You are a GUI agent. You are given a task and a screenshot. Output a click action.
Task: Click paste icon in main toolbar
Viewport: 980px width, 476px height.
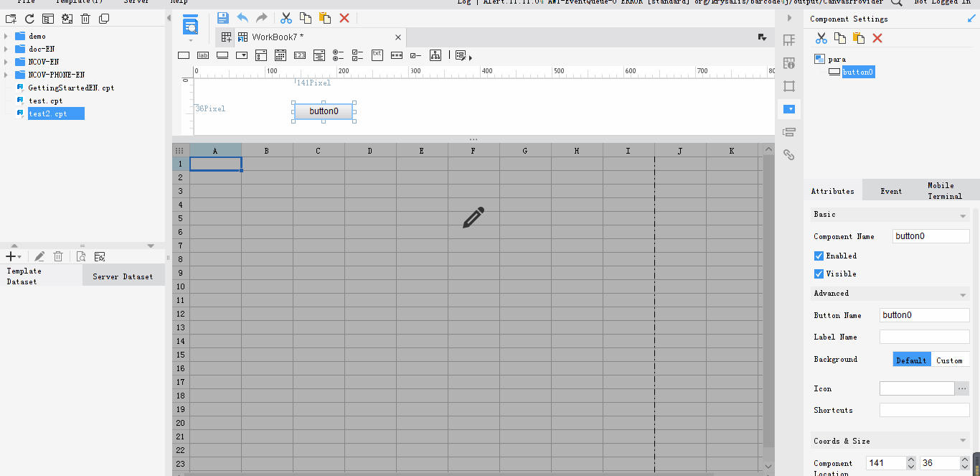(325, 19)
